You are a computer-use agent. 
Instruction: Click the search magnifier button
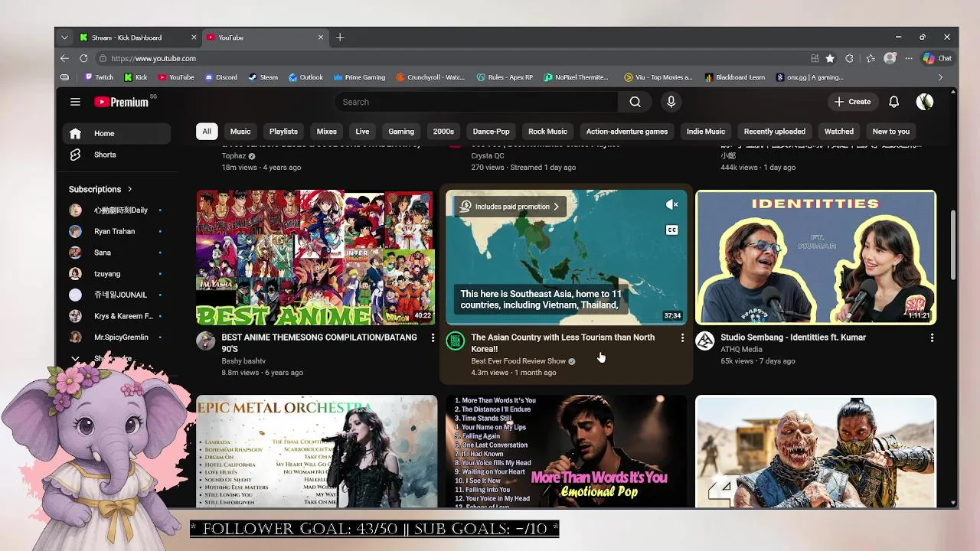(635, 102)
